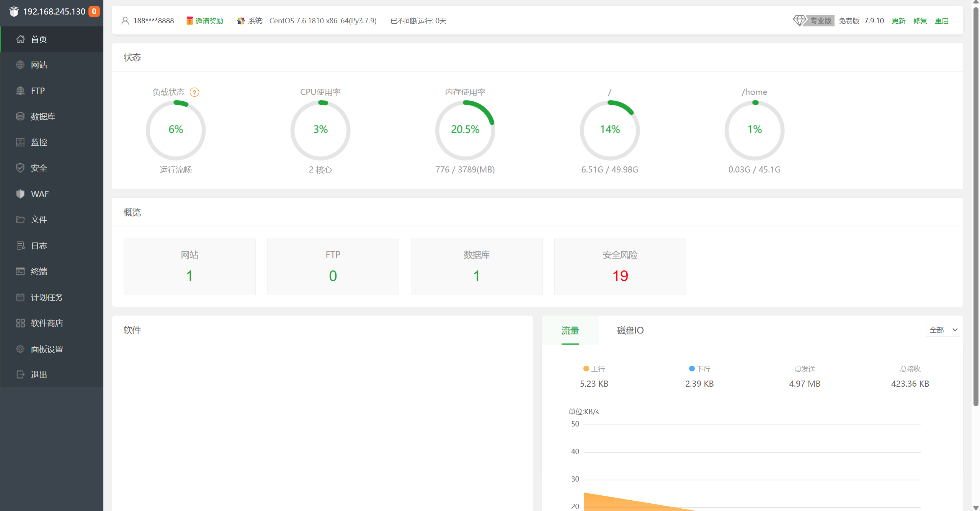Viewport: 980px width, 511px height.
Task: Click the 邀请奖励 link
Action: pos(209,21)
